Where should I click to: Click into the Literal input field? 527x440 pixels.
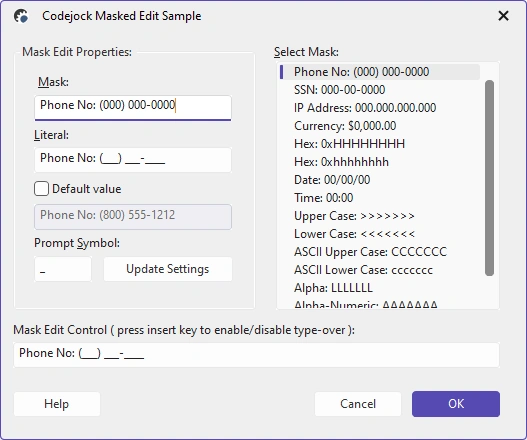click(133, 160)
